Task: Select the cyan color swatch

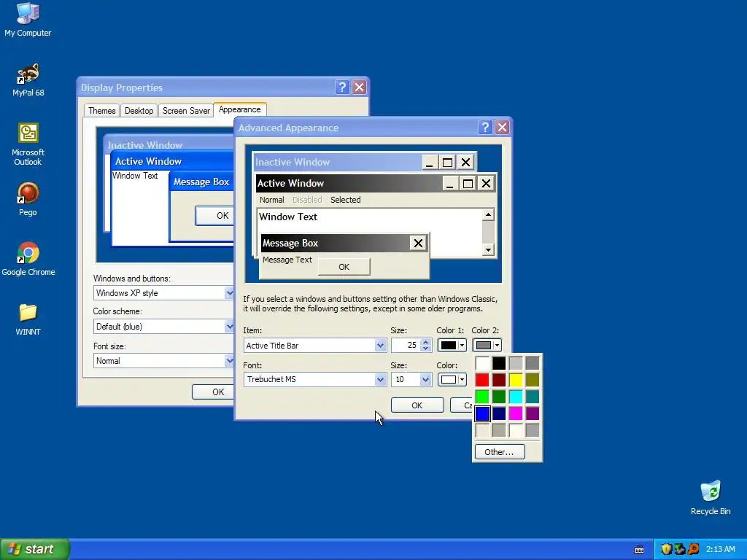Action: point(516,397)
